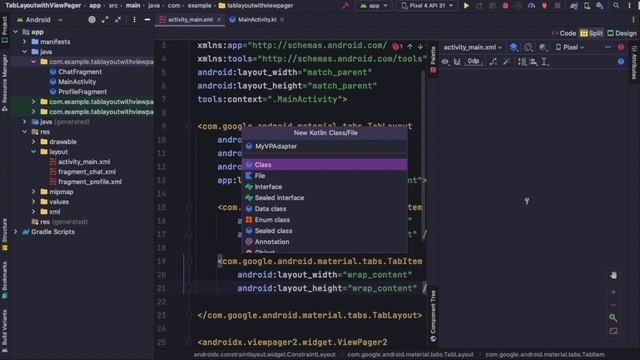Toggle the Project tool window side tab
The image size is (640, 360).
point(4,30)
